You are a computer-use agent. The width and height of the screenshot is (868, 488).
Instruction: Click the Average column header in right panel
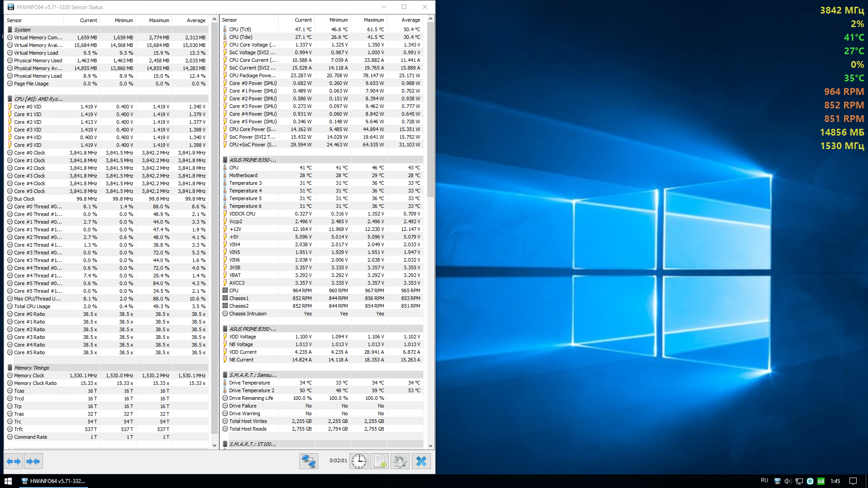click(x=410, y=20)
